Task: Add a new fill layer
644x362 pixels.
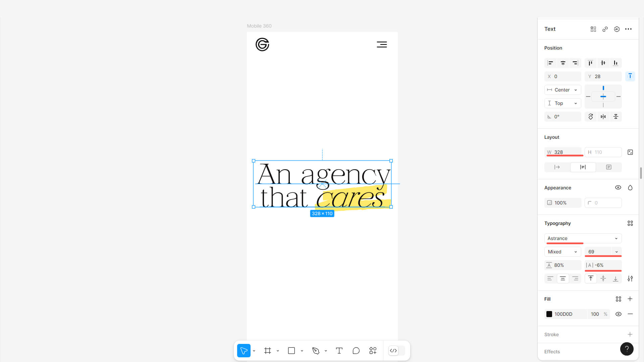Action: pyautogui.click(x=630, y=299)
